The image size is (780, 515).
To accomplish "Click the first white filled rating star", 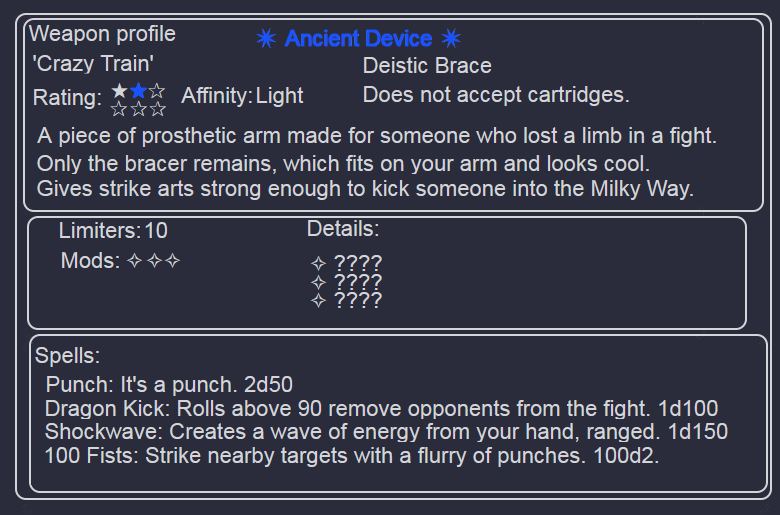I will point(119,91).
